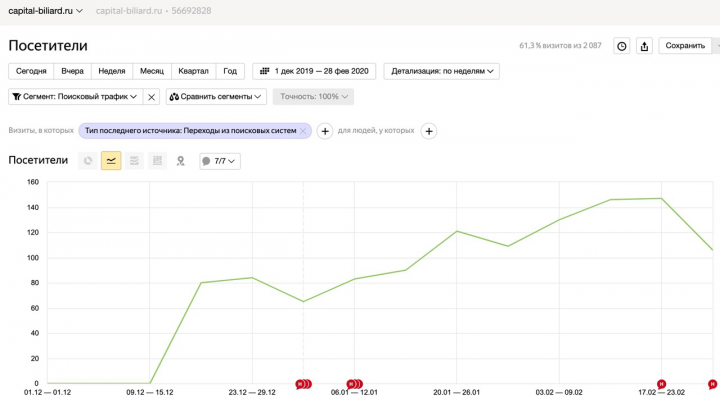Open the date range picker 1 дек 2019 — 28 фев 2020
Image resolution: width=720 pixels, height=399 pixels.
314,71
